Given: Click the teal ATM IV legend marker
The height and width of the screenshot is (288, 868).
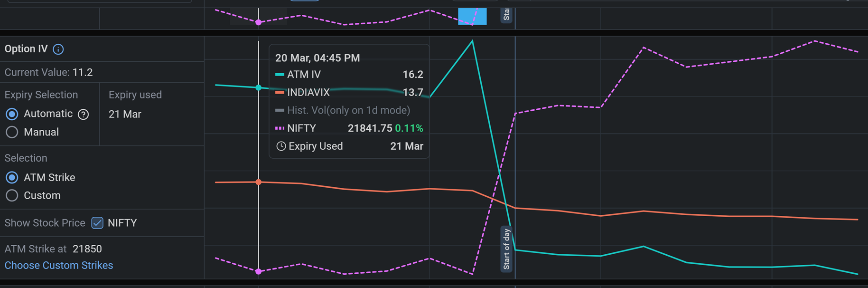Looking at the screenshot, I should point(280,75).
